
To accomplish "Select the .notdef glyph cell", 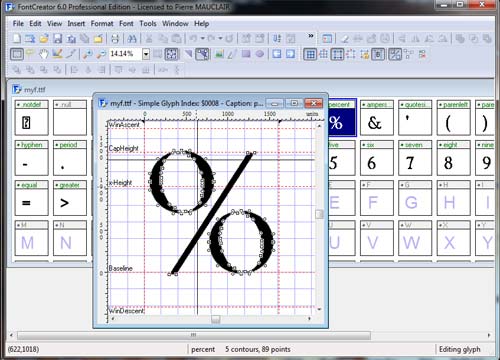I will (x=32, y=118).
